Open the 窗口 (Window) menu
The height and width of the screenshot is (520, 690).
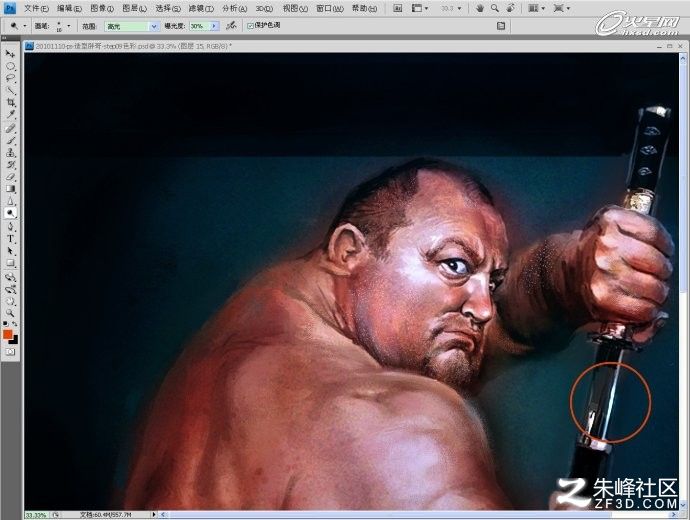tap(330, 8)
